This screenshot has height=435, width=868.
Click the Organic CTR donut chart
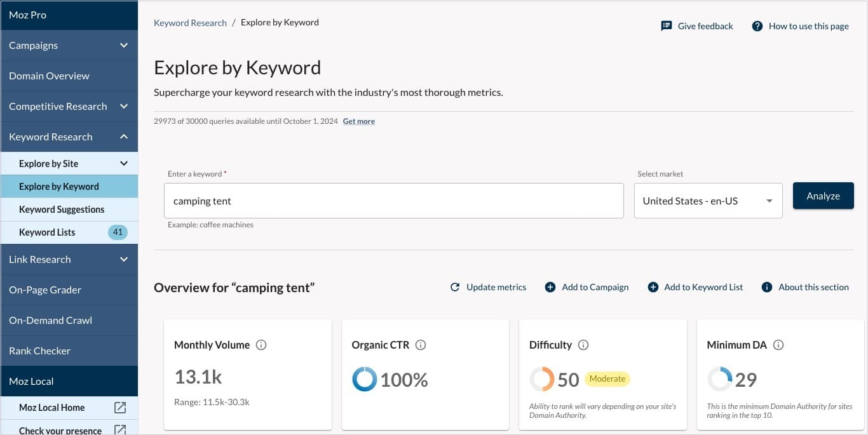[x=363, y=379]
